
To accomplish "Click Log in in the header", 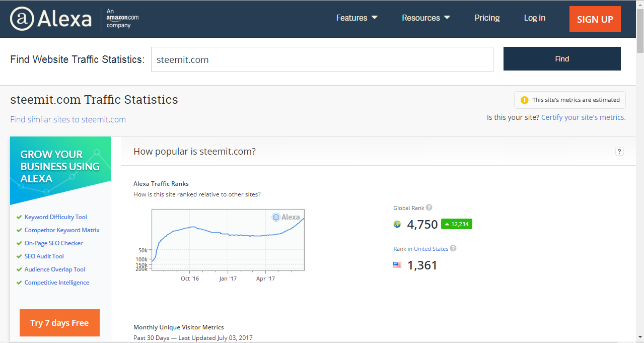I will [x=535, y=18].
